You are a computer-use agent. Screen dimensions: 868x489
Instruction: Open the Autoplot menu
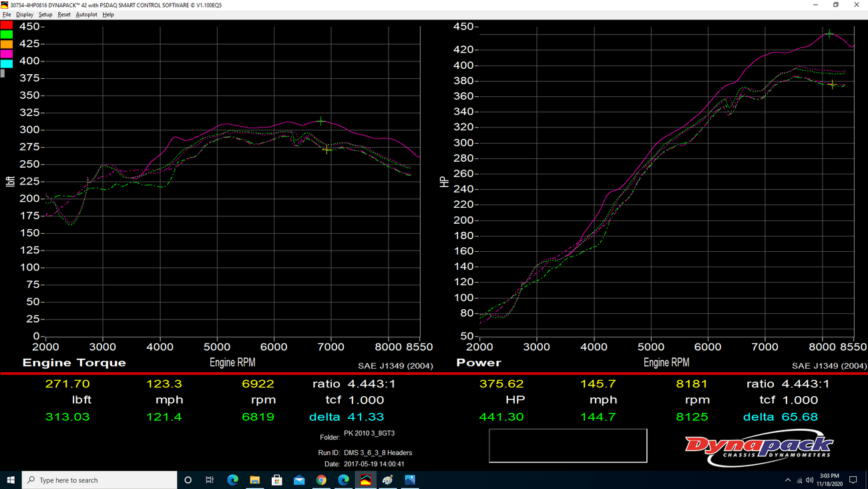tap(86, 15)
